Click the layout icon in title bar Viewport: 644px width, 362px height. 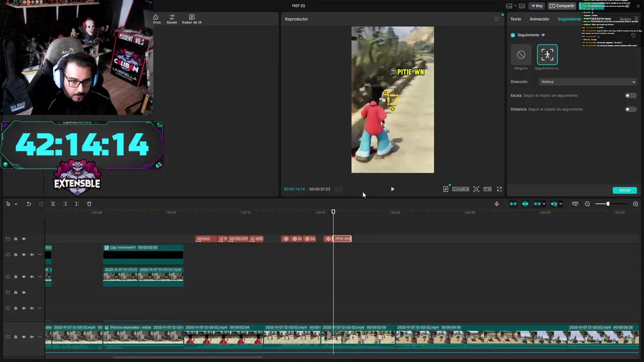(509, 6)
